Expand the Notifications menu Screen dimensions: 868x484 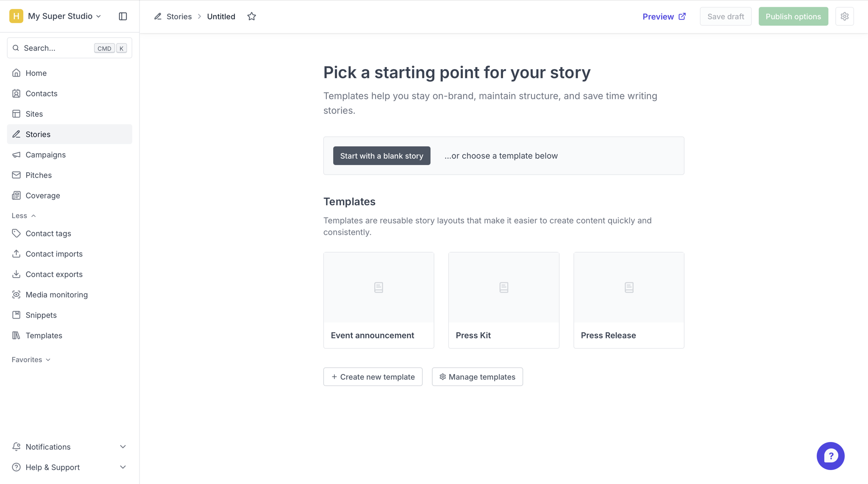click(69, 447)
